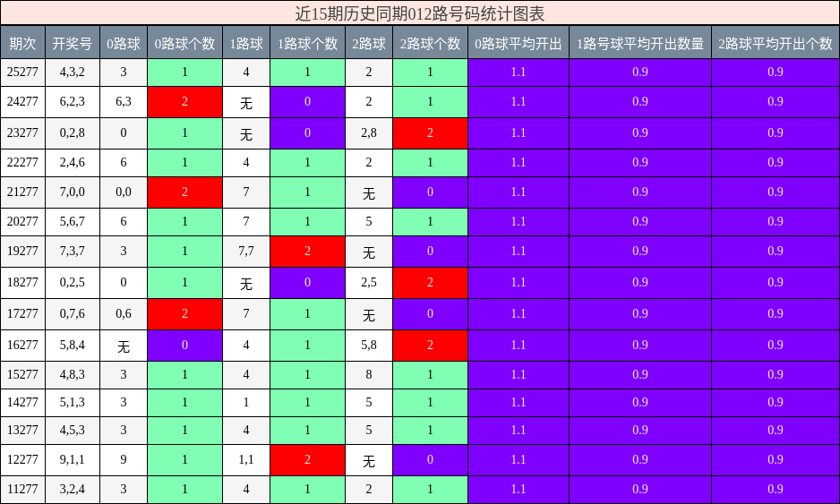
Task: Click draw result 2,4,6
Action: point(73,163)
